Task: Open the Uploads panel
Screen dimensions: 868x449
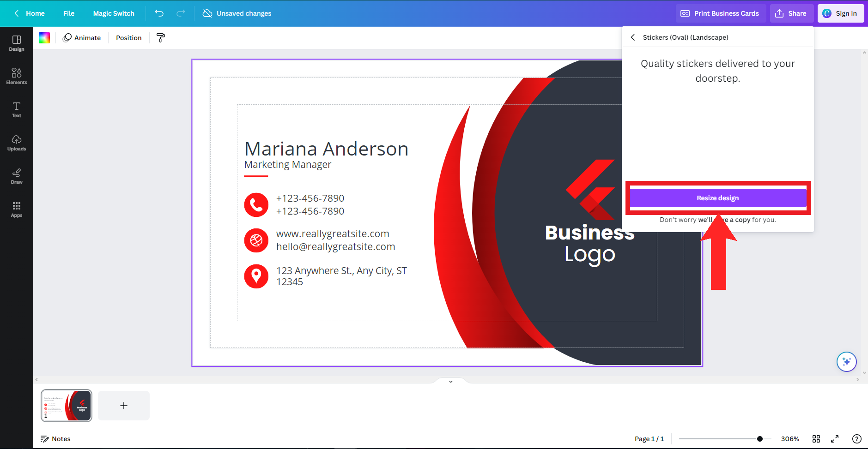Action: [x=17, y=143]
